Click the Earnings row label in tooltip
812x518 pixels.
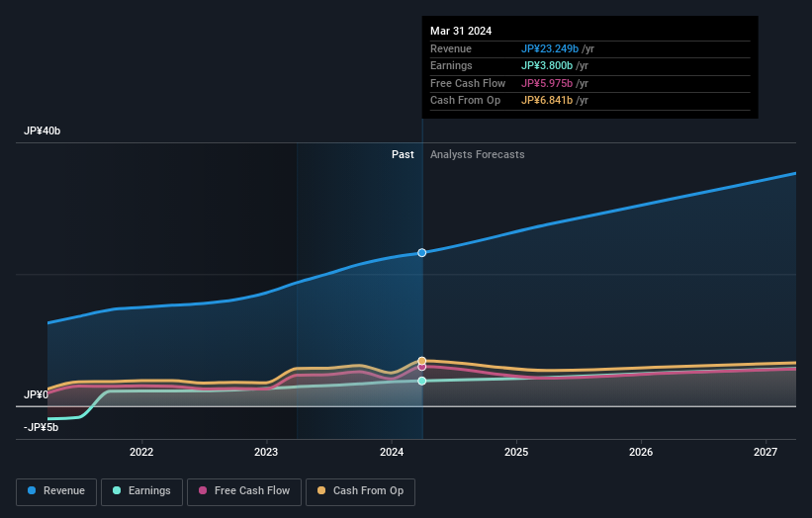point(451,65)
